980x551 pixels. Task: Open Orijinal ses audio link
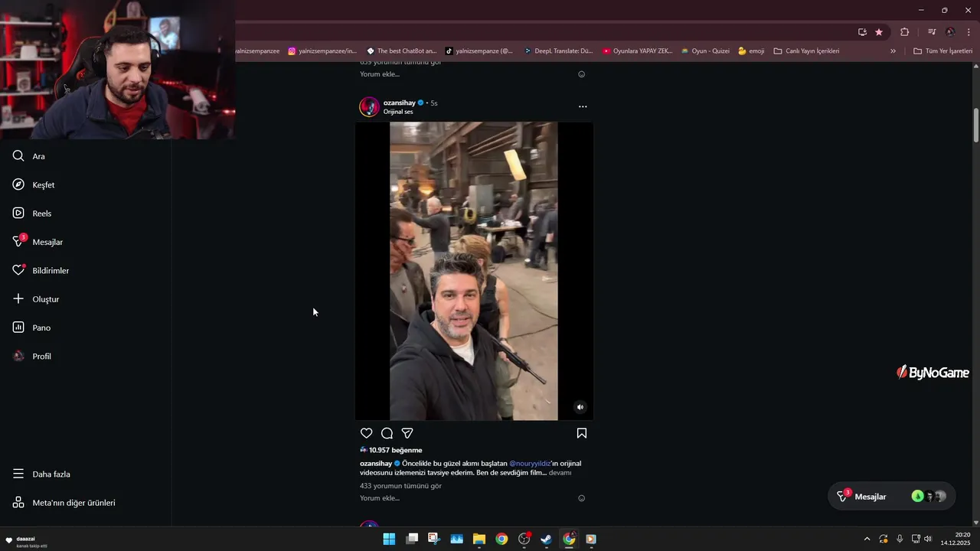pos(398,112)
